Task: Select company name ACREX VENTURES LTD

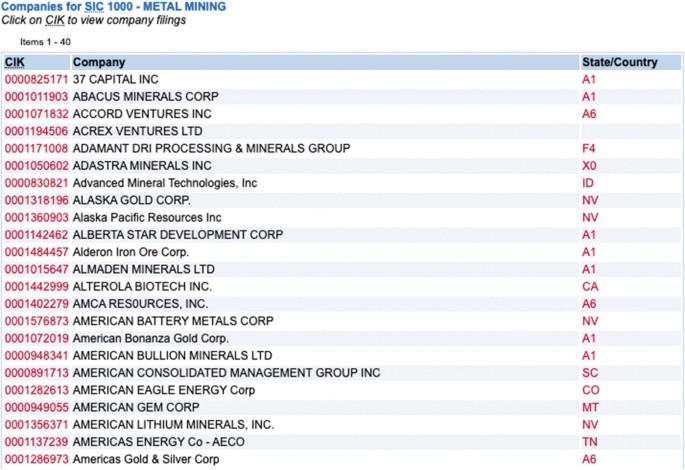Action: coord(138,131)
